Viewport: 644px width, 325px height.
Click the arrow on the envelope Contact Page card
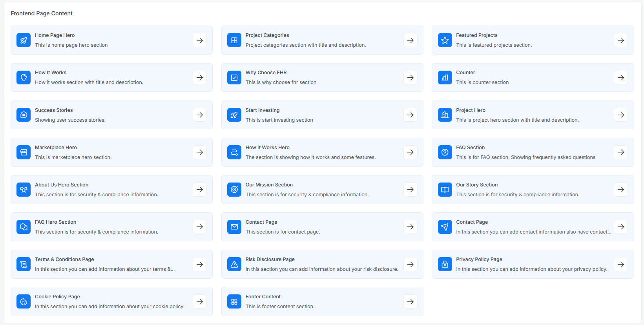coord(410,226)
